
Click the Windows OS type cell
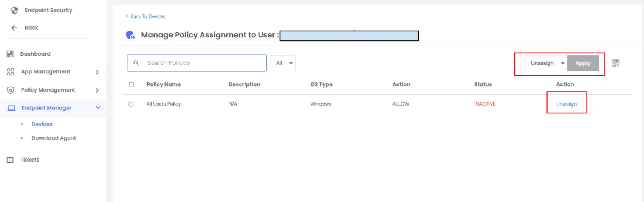pyautogui.click(x=321, y=104)
